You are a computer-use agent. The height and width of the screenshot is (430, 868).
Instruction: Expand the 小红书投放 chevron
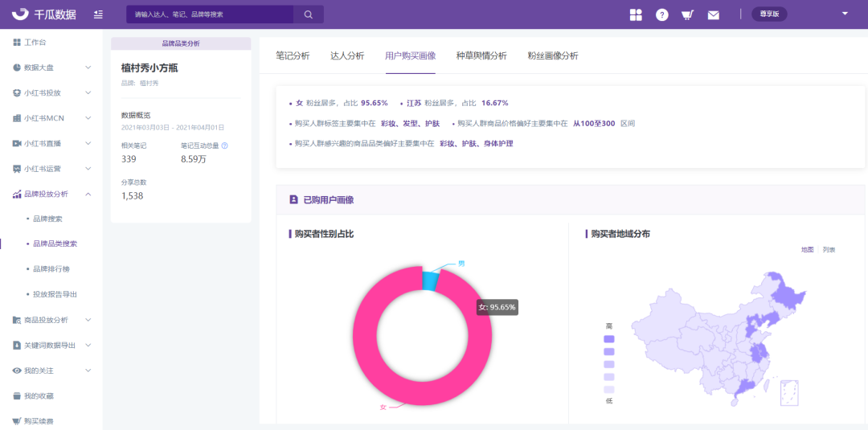[x=88, y=92]
